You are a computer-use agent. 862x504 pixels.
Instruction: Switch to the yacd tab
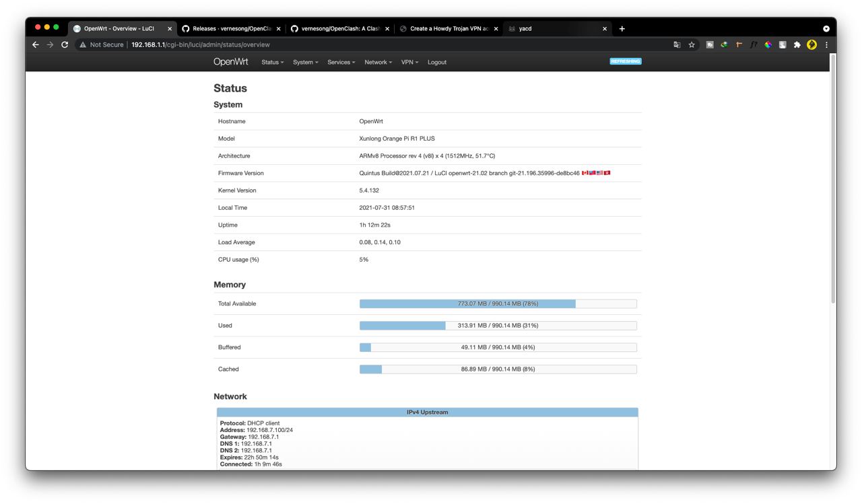(x=557, y=29)
